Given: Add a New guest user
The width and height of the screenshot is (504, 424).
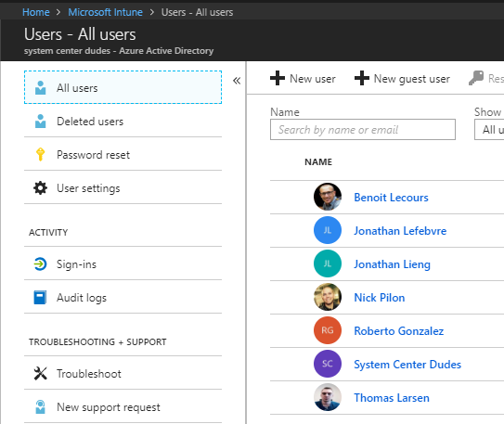Looking at the screenshot, I should tap(402, 78).
